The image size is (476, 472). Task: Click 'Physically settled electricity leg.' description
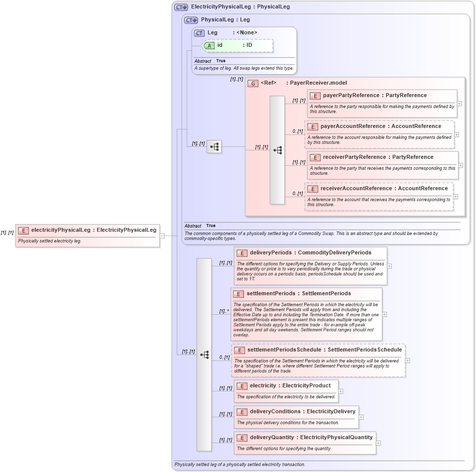click(49, 241)
